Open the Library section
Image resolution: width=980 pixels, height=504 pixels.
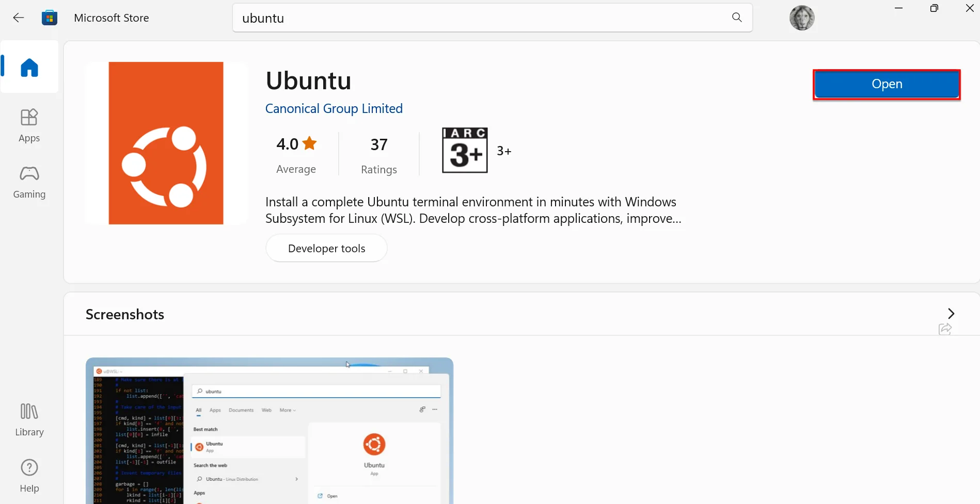tap(29, 420)
